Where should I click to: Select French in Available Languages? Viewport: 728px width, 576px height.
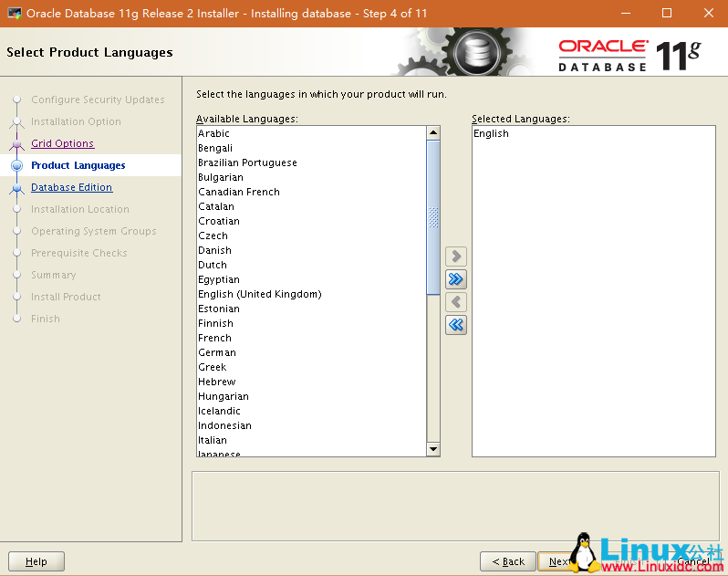pyautogui.click(x=311, y=338)
